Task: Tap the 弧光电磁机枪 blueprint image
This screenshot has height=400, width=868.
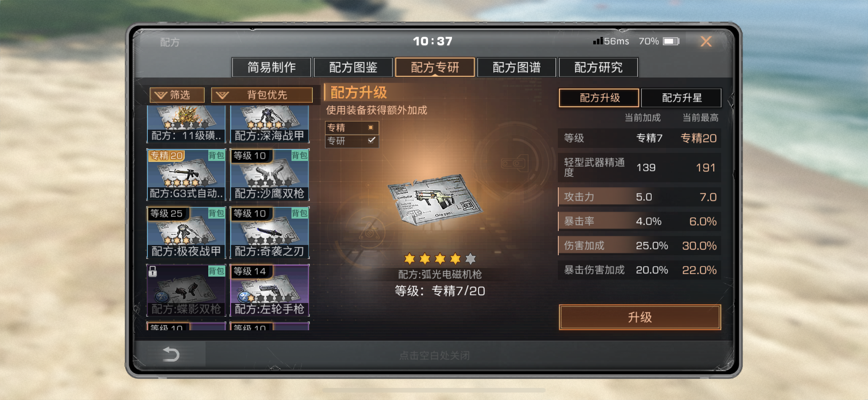Action: tap(435, 200)
